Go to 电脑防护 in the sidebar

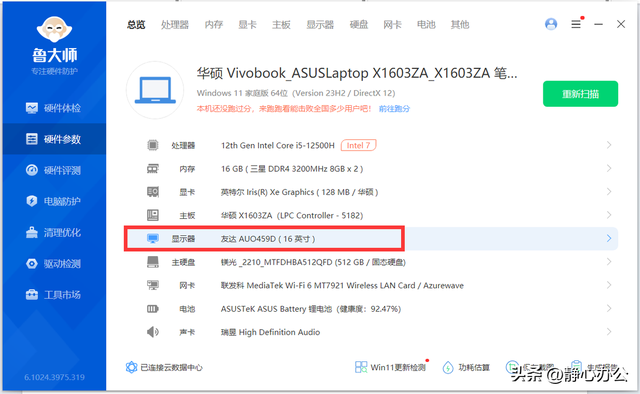53,201
